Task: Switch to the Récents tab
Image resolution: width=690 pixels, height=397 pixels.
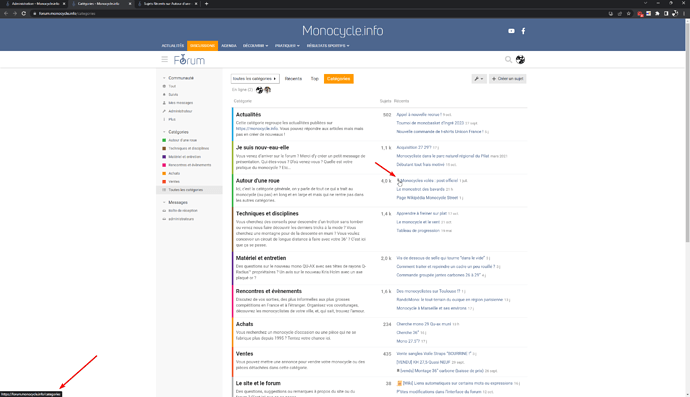Action: (x=293, y=79)
